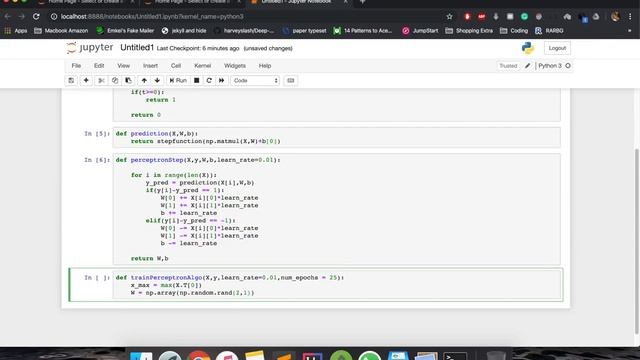This screenshot has width=640, height=360.
Task: Open jekyll and hide bookmark
Action: click(x=184, y=31)
